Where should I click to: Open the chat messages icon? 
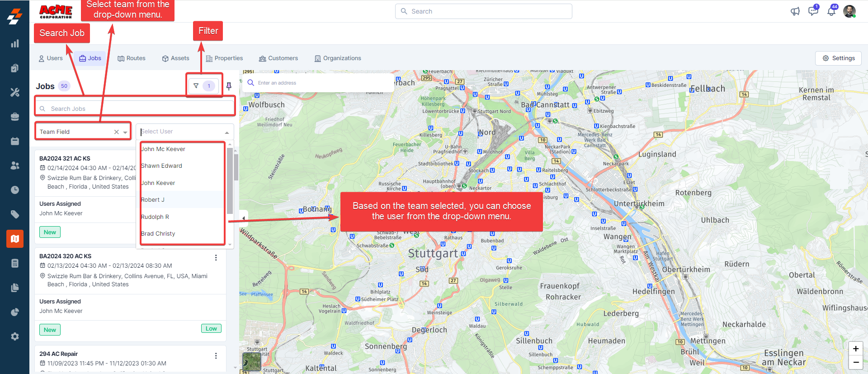pyautogui.click(x=813, y=11)
